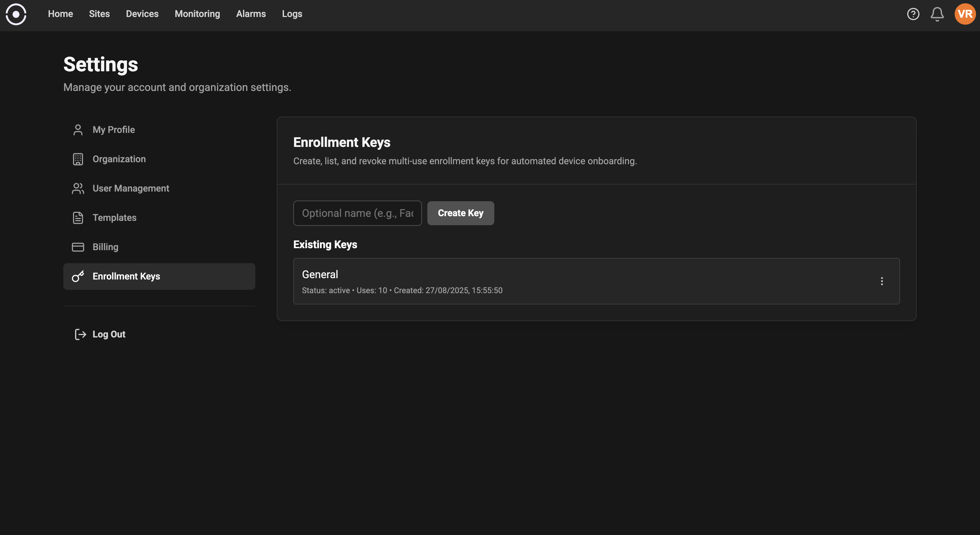Open notifications via the bell icon

click(x=937, y=14)
